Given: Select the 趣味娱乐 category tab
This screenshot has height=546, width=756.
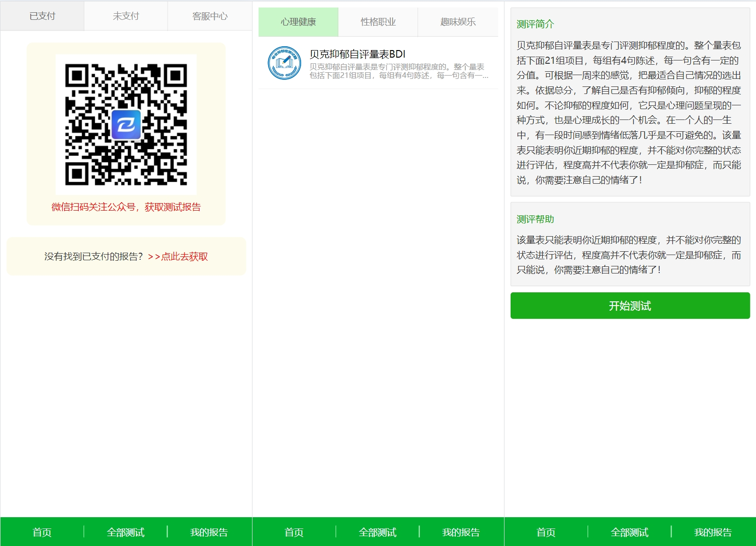Looking at the screenshot, I should click(x=458, y=22).
